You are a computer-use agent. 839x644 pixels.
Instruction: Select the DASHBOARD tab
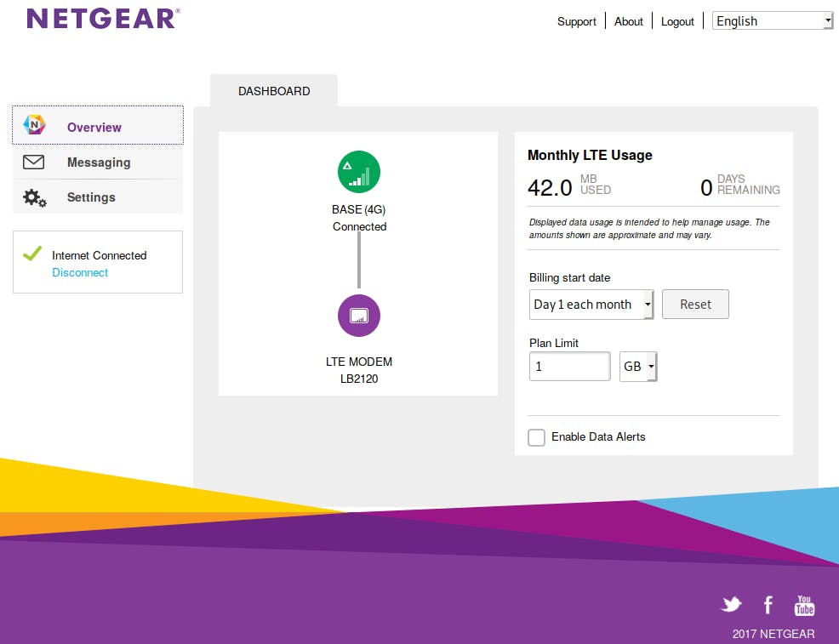click(x=274, y=91)
